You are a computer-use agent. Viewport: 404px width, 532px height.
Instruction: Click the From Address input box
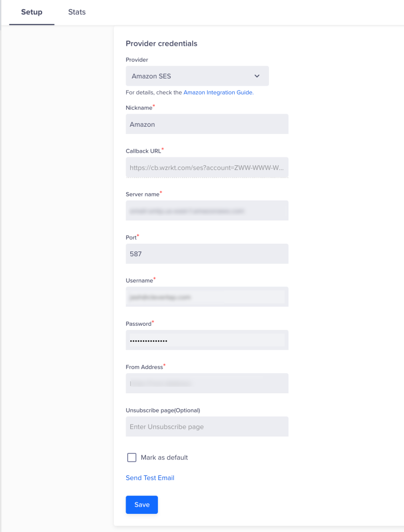(207, 383)
